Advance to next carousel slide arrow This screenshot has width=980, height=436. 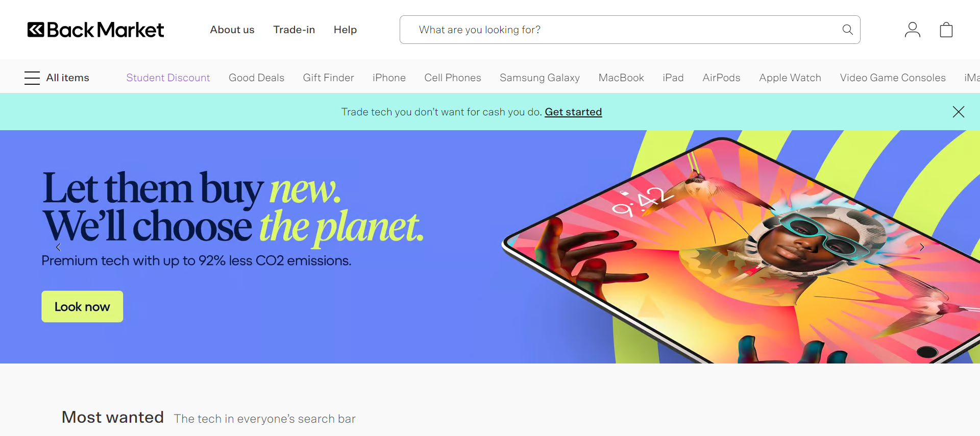tap(922, 247)
